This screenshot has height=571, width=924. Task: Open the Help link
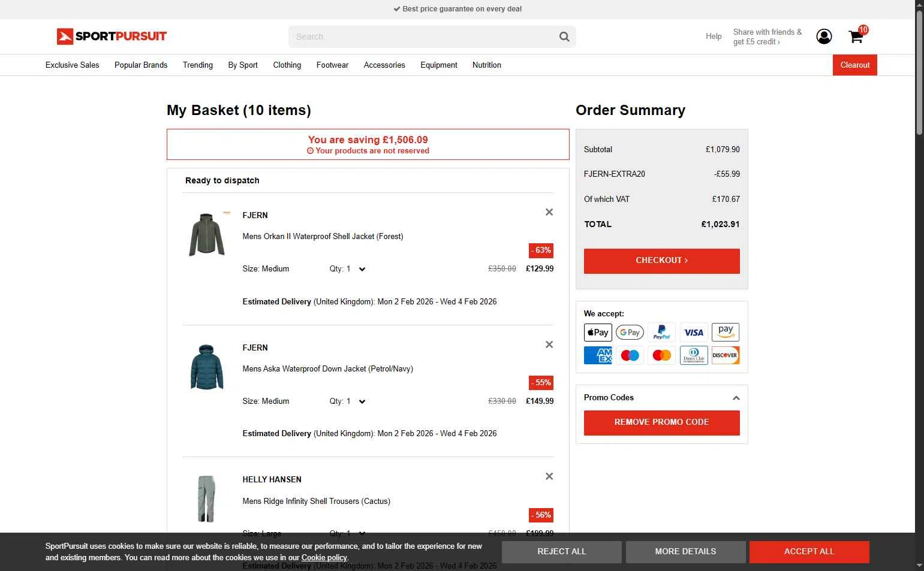714,37
